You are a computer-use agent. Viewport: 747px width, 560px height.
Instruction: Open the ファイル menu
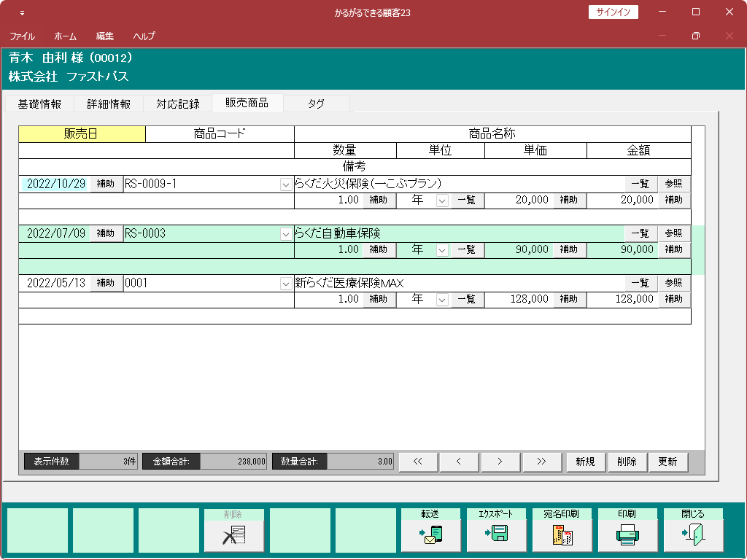pos(22,36)
